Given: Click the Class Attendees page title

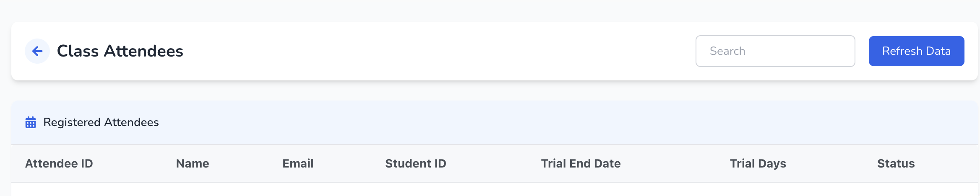Looking at the screenshot, I should pyautogui.click(x=120, y=51).
